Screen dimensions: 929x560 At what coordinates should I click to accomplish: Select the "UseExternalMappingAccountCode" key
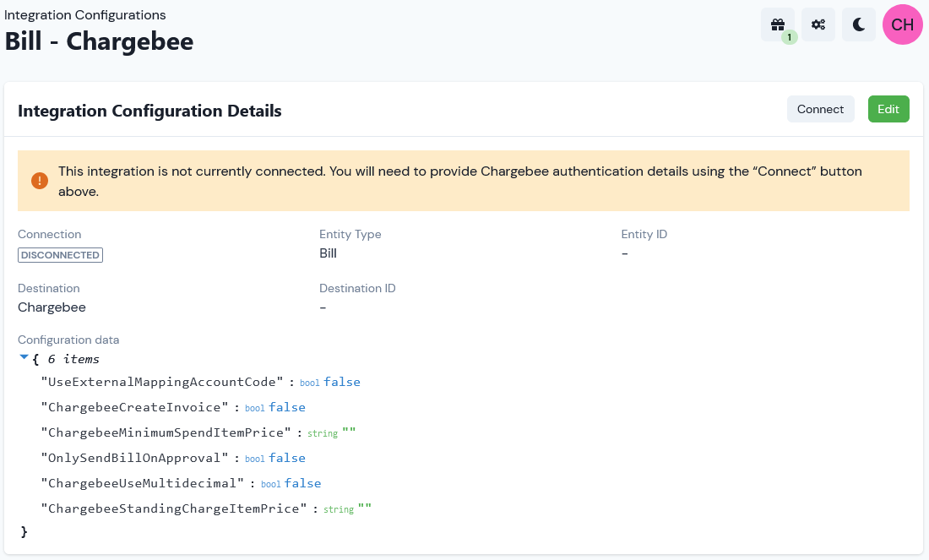coord(162,383)
